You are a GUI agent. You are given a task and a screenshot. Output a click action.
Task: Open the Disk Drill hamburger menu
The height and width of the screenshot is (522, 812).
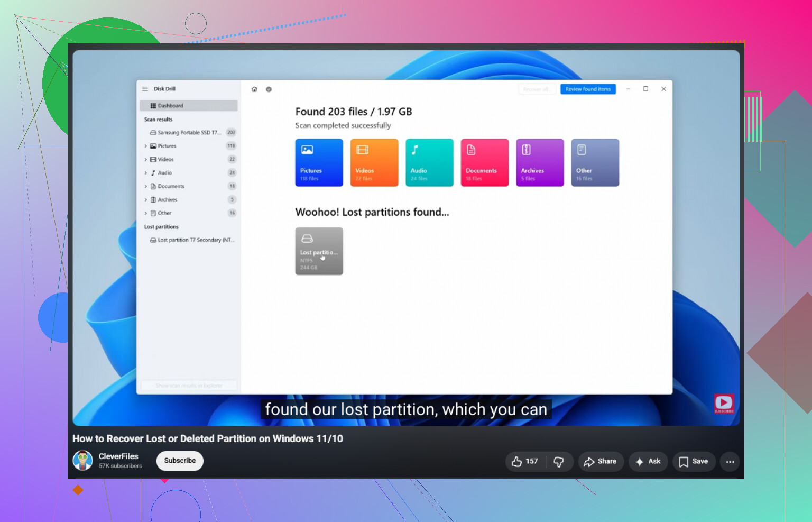coord(145,89)
